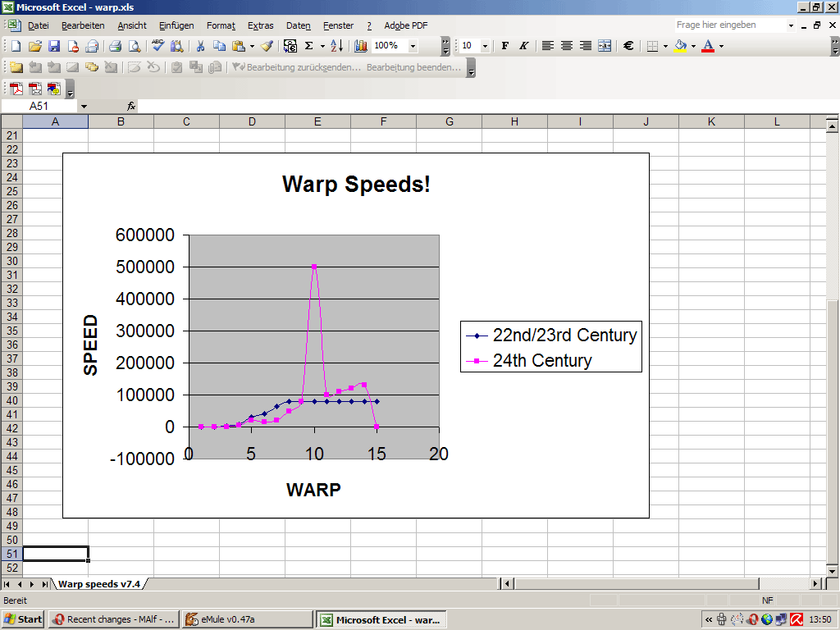Activate Format Painter brush
The height and width of the screenshot is (630, 840).
tap(267, 46)
